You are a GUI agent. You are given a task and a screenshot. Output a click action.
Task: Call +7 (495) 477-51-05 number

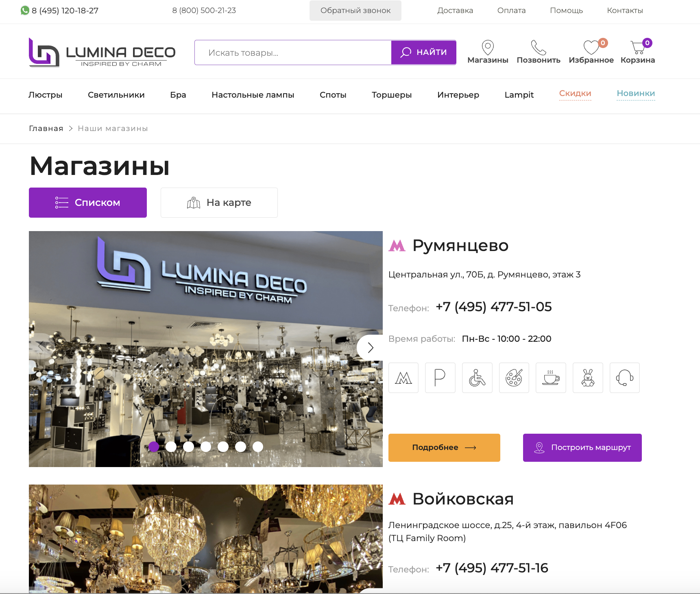point(494,307)
